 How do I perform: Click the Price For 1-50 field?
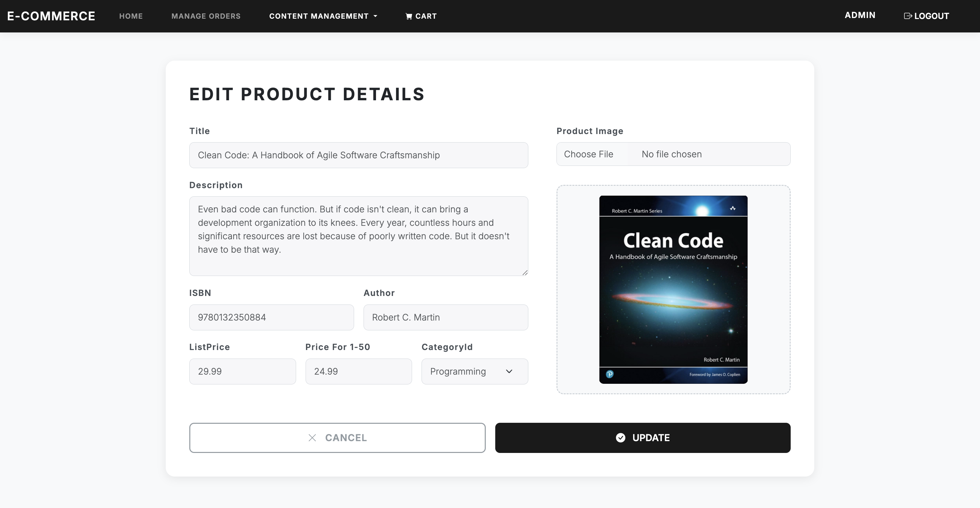[358, 371]
